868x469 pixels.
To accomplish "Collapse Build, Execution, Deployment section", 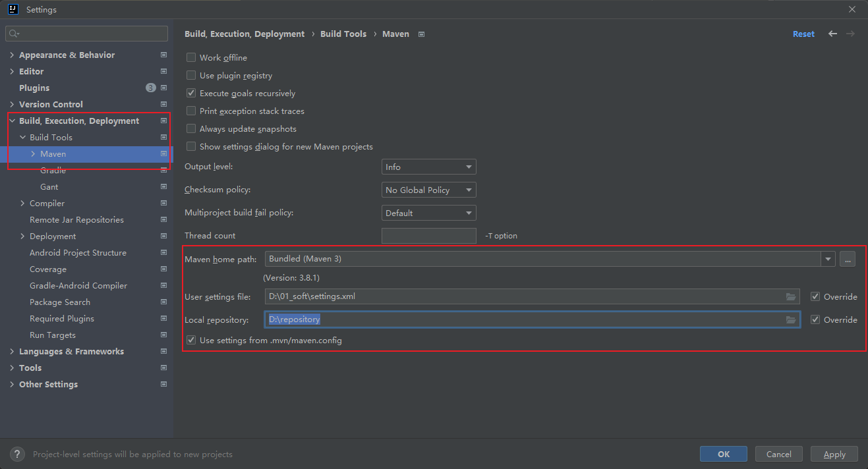I will [12, 121].
